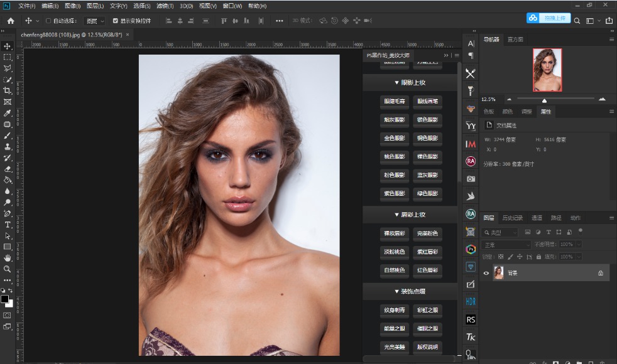Apply the 蓝灰眼影 preset
617x364 pixels.
click(x=427, y=175)
